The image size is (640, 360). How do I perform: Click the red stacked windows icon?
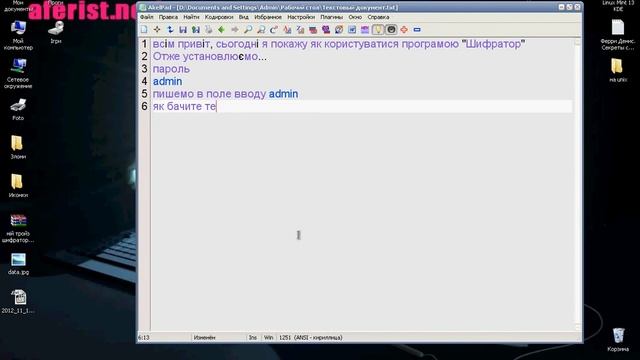(313, 29)
